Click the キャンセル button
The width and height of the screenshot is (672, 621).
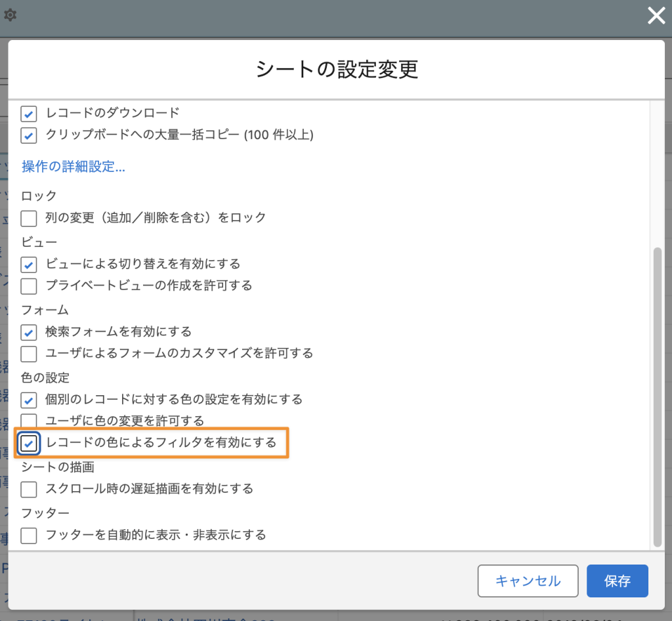(x=528, y=581)
